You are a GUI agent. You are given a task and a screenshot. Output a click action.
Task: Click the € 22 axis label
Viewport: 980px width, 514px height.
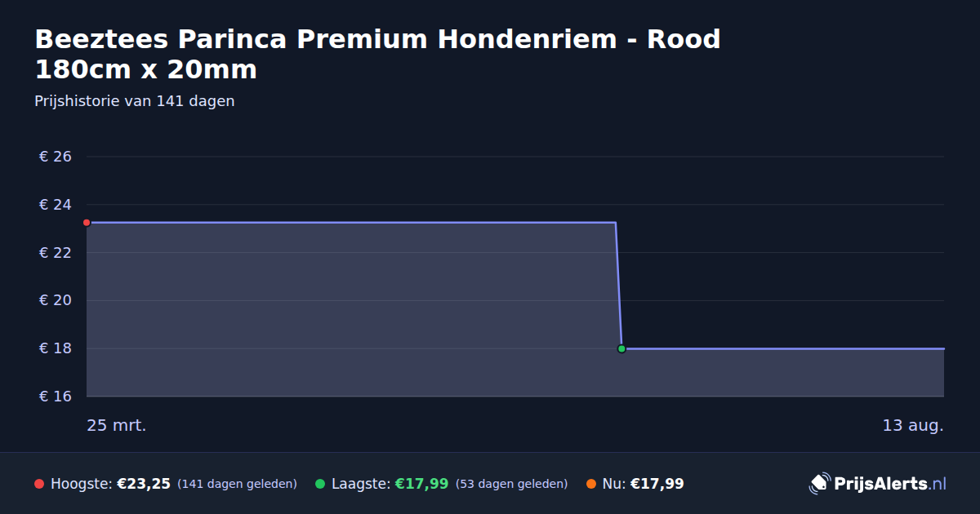click(56, 253)
